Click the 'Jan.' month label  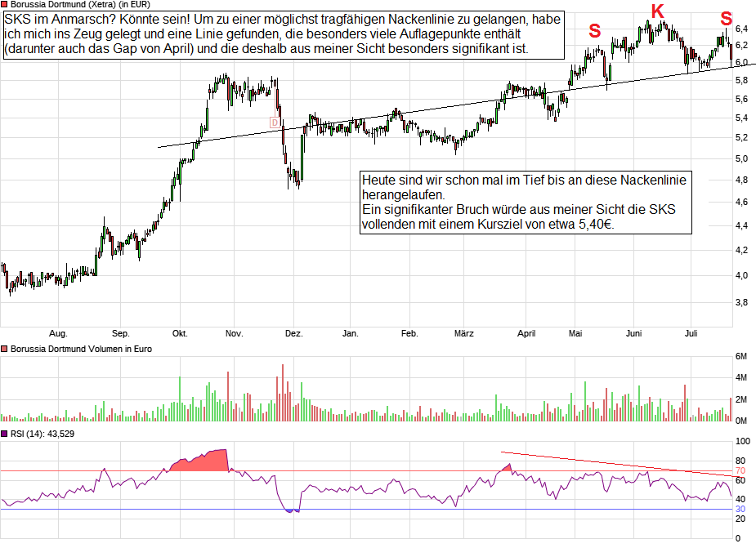(x=351, y=333)
